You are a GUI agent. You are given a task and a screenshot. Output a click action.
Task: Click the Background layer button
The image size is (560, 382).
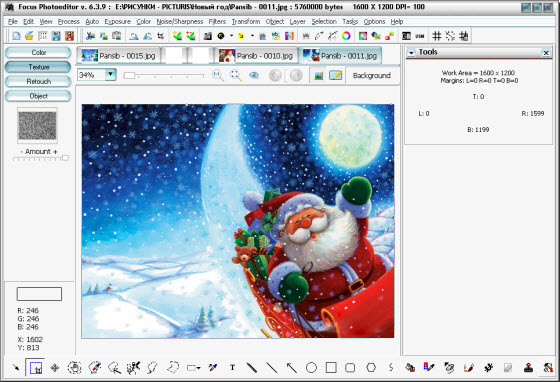click(x=371, y=76)
